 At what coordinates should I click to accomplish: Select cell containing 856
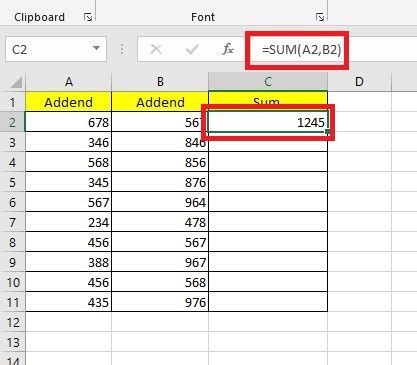[160, 162]
